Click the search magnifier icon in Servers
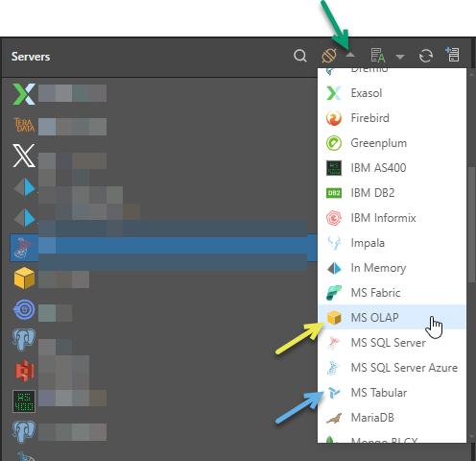This screenshot has width=476, height=461. point(300,56)
